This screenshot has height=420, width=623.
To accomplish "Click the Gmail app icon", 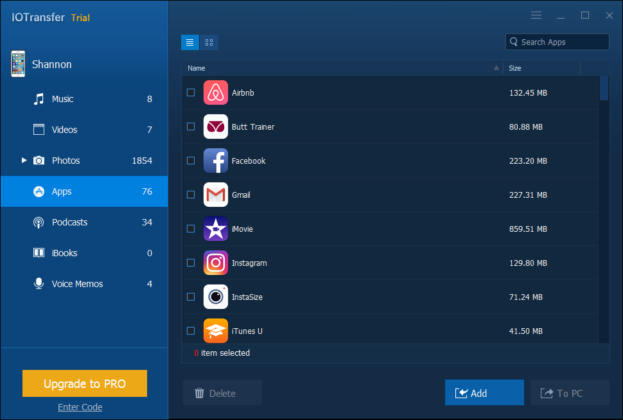I will coord(216,195).
